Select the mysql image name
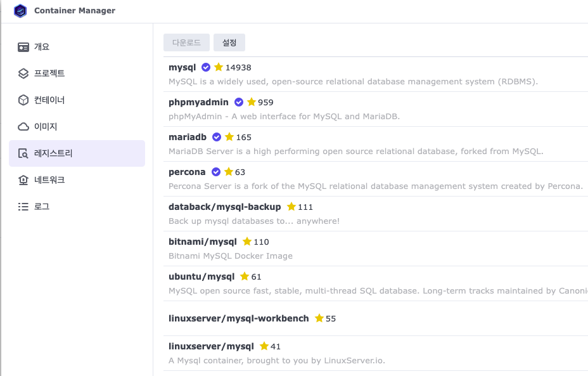This screenshot has height=376, width=588. 182,68
